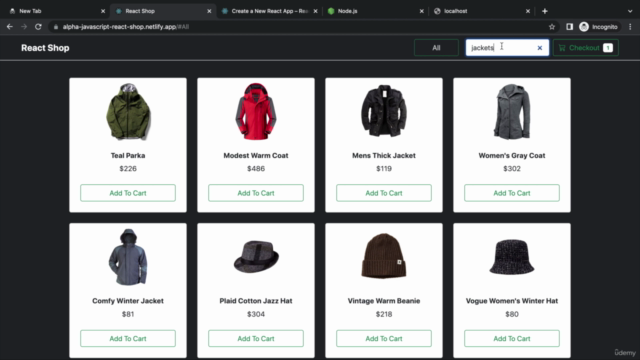This screenshot has width=640, height=360.
Task: Click the Comfy Winter Jacket title
Action: click(128, 301)
